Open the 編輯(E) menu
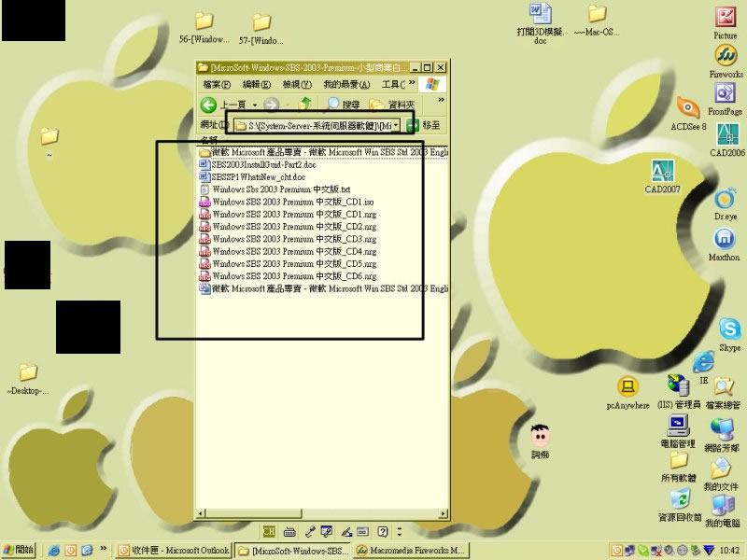 point(257,85)
